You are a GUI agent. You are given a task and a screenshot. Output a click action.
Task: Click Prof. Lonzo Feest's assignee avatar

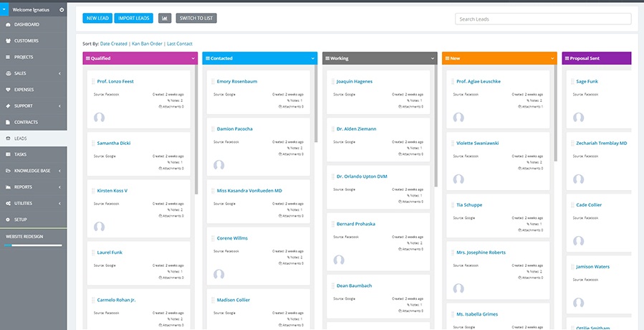pos(100,118)
